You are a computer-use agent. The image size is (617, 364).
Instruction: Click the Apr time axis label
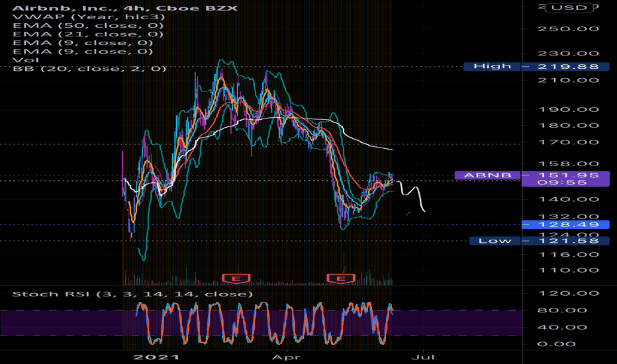coord(286,357)
